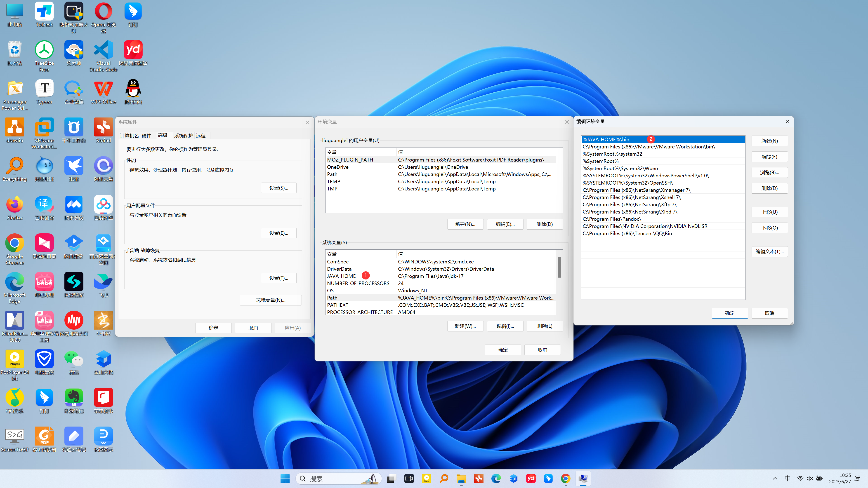868x488 pixels.
Task: Click 确定 in 编辑环境变量 dialog
Action: (x=730, y=313)
